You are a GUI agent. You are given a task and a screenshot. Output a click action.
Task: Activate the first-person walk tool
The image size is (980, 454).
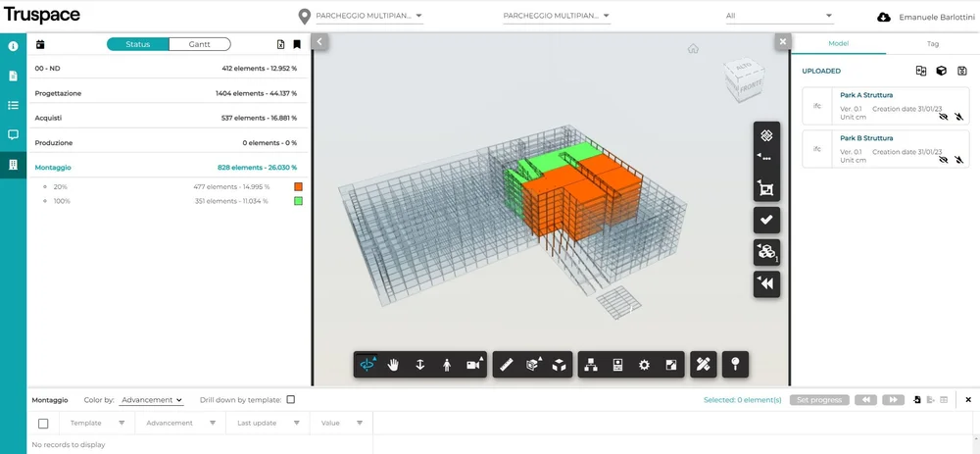pos(446,365)
